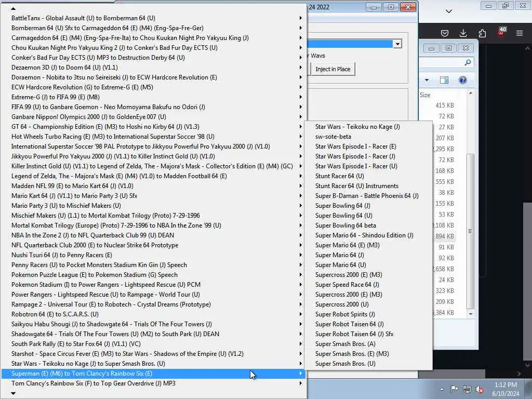Open the Firefox downloads icon
Viewport: 532px width, 399px height.
coord(463,33)
